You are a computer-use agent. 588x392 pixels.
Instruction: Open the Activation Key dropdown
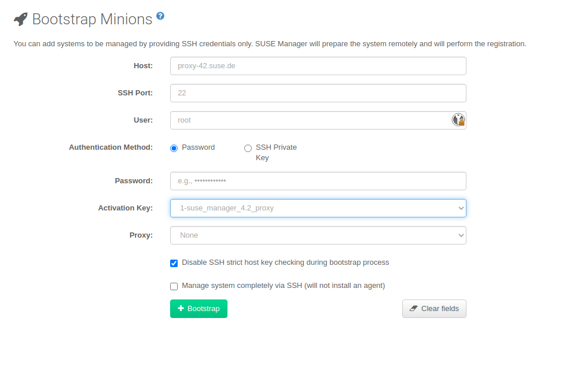coord(318,208)
